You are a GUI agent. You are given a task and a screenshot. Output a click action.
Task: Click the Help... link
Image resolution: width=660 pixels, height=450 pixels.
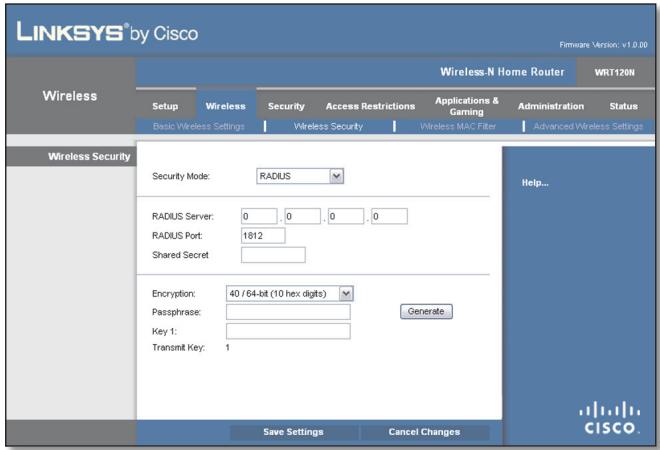(x=535, y=183)
